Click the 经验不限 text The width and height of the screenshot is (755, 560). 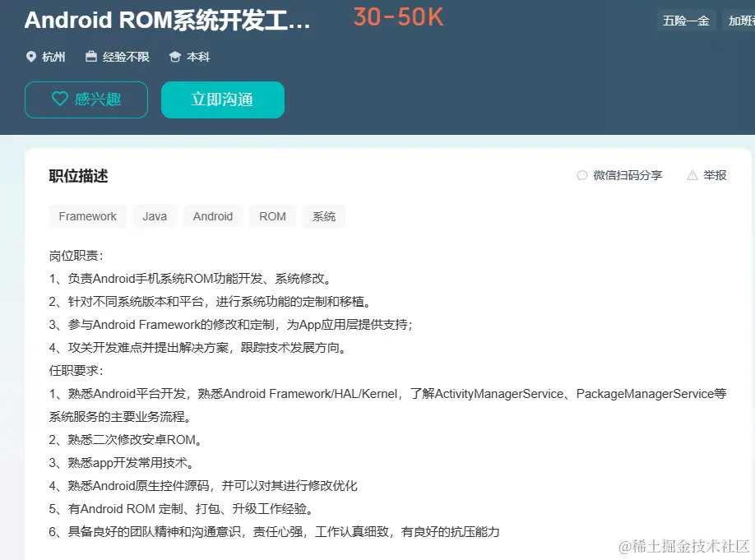point(126,57)
